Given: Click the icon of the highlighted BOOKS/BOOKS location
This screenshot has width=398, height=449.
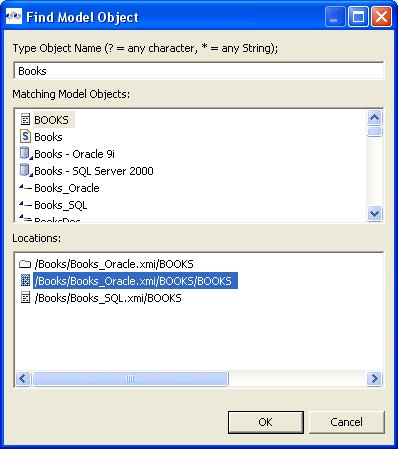Looking at the screenshot, I should point(25,281).
